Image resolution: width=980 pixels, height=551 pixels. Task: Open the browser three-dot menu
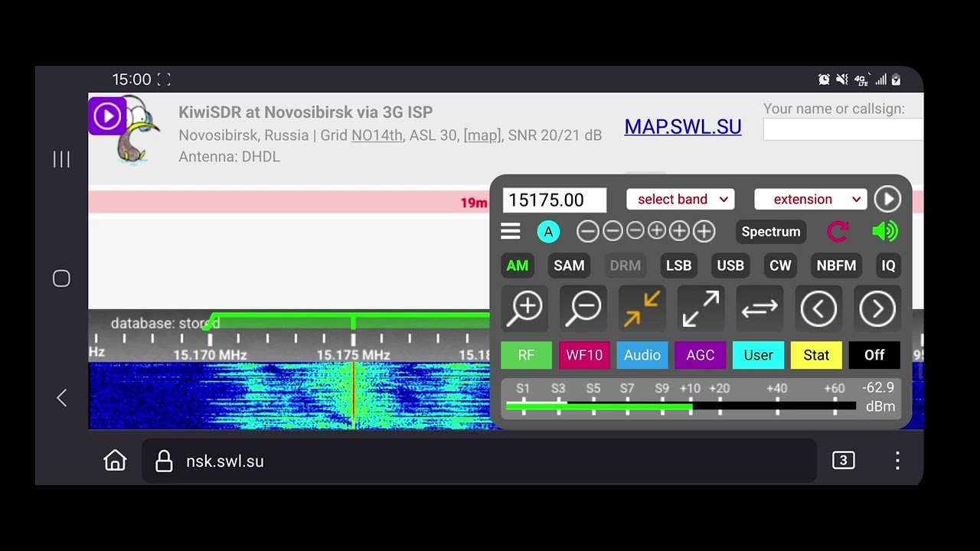pos(897,461)
